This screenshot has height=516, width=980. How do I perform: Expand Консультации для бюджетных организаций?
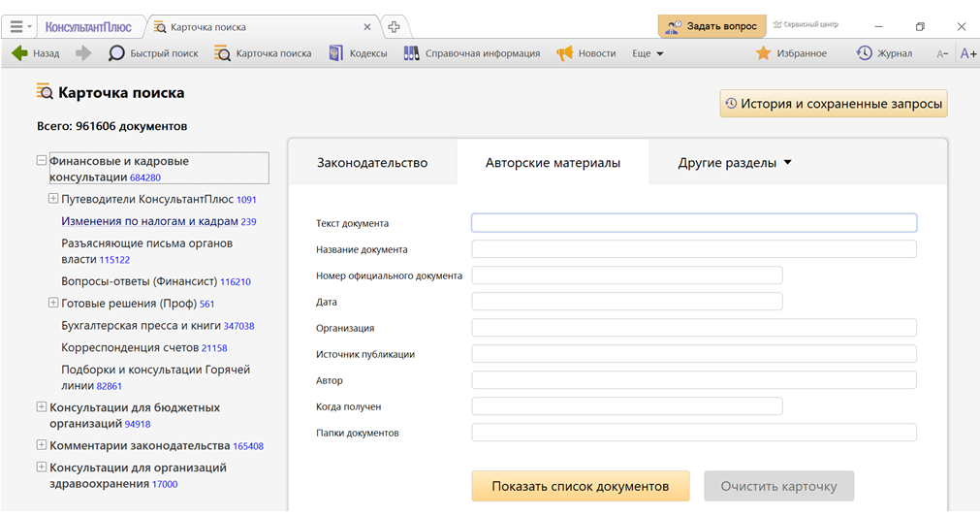click(x=42, y=407)
